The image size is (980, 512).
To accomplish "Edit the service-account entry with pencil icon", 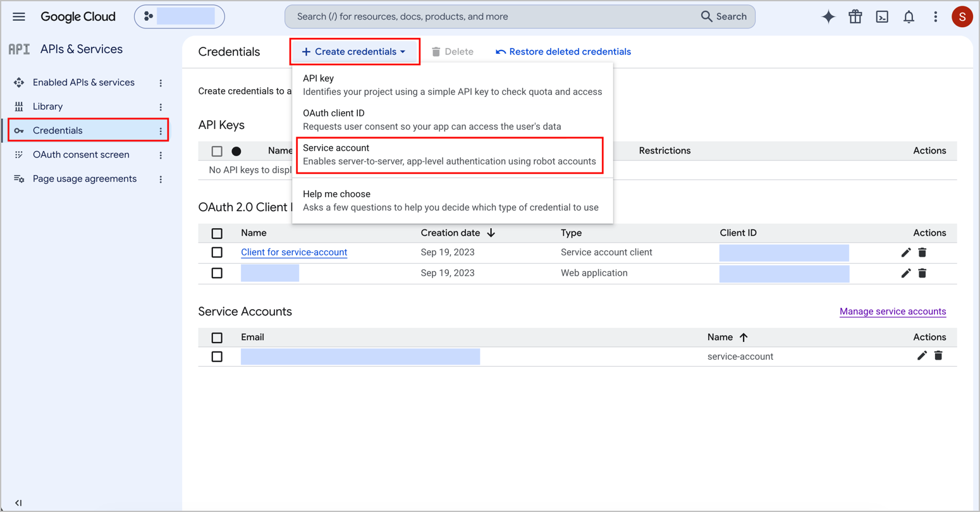I will tap(922, 356).
